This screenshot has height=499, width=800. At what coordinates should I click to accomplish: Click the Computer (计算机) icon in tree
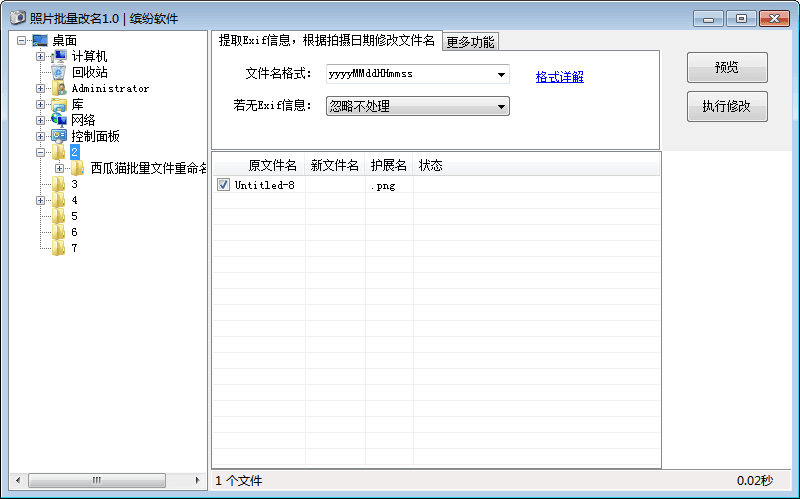tap(59, 57)
